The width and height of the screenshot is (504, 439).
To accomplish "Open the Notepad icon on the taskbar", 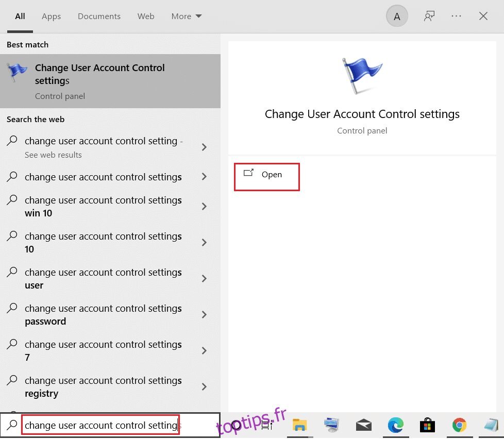I will 491,425.
